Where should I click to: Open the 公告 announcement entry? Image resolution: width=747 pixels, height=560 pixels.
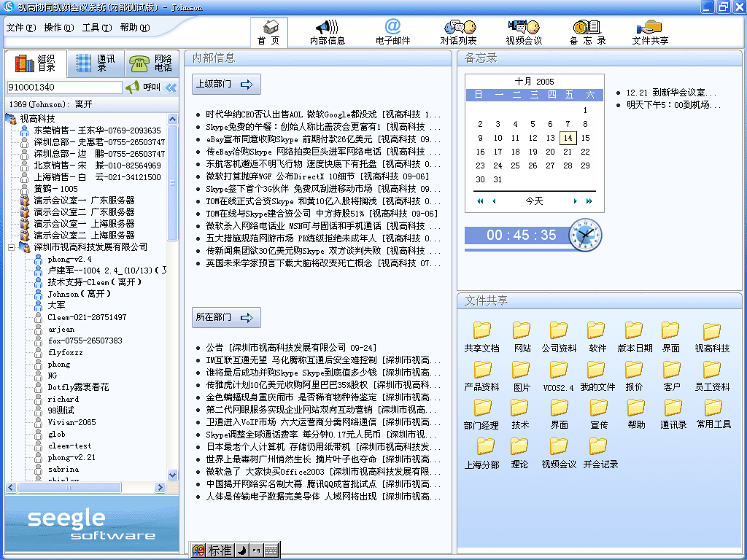pos(291,348)
